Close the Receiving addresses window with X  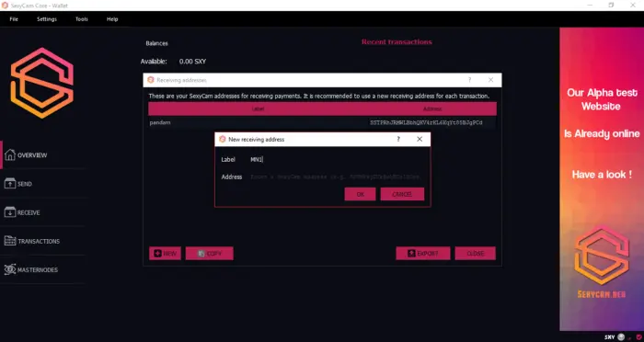point(490,80)
